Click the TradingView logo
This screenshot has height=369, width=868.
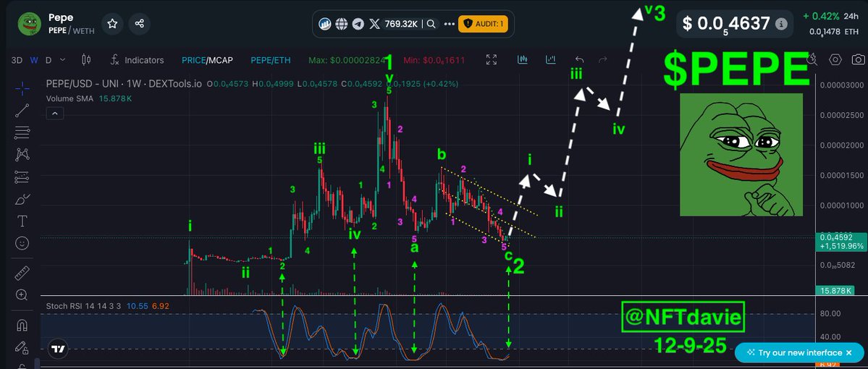tap(57, 349)
